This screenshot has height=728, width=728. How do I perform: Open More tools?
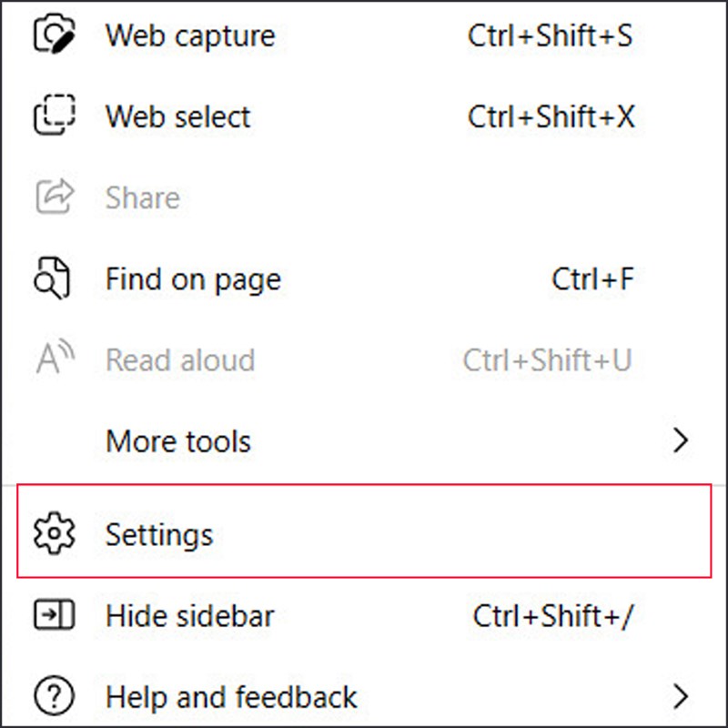pos(178,441)
